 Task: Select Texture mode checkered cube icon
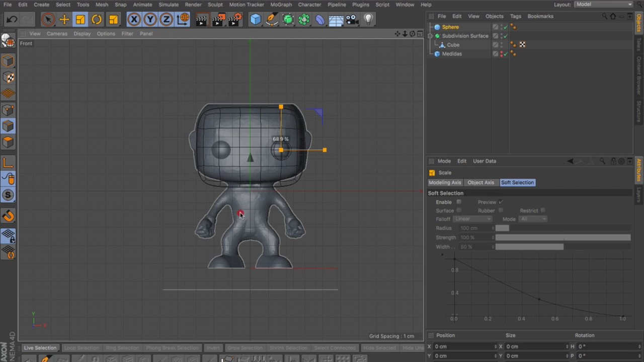[8, 77]
